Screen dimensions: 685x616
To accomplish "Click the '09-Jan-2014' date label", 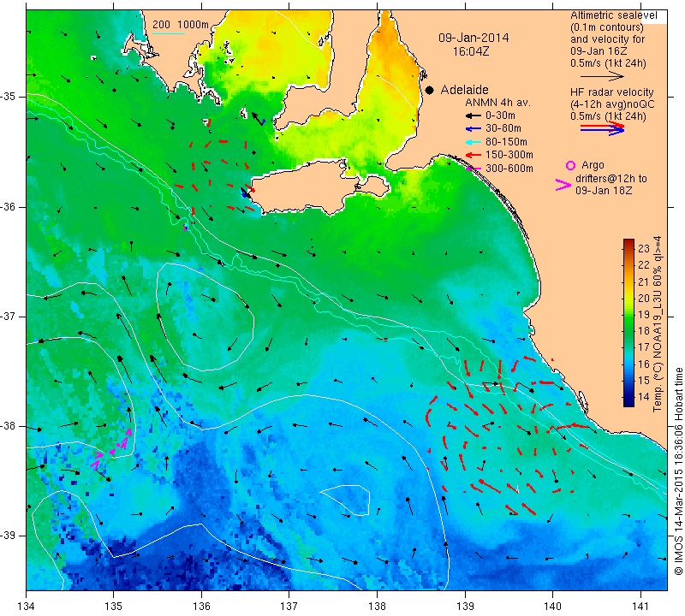I will tap(474, 38).
